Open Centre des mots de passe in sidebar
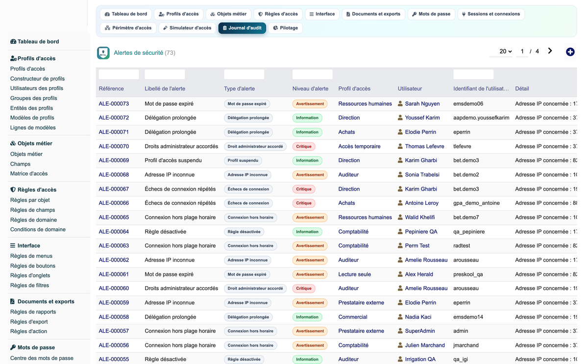Viewport: 588px width, 364px height. (42, 358)
